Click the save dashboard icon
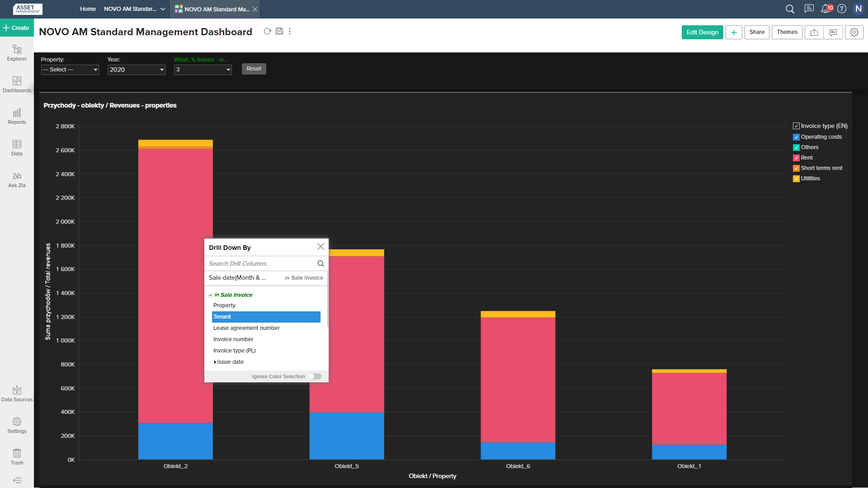Image resolution: width=868 pixels, height=488 pixels. coord(279,31)
